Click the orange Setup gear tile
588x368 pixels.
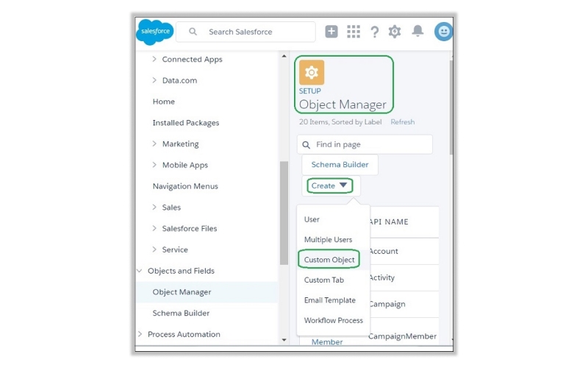311,72
